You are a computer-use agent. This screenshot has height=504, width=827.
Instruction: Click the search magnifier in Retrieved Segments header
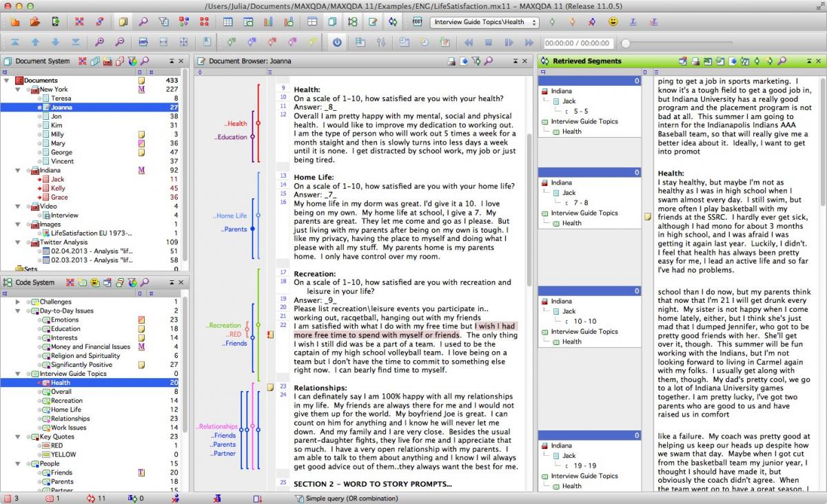point(782,61)
